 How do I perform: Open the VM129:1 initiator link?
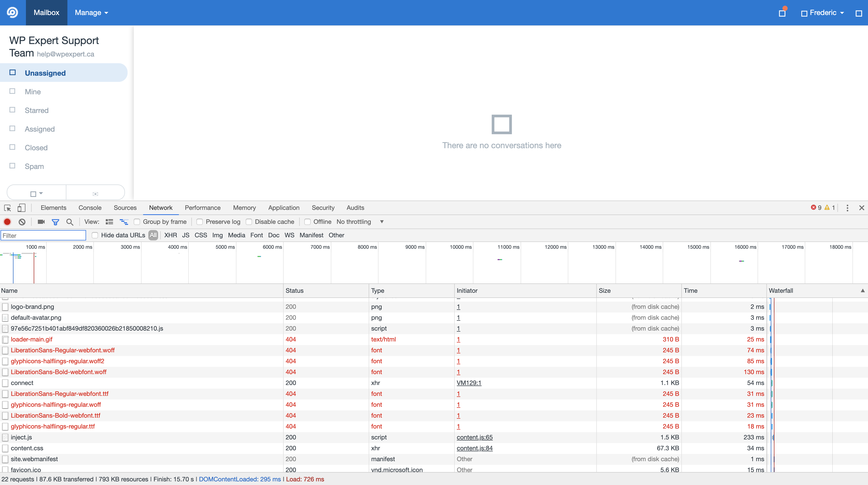click(469, 383)
